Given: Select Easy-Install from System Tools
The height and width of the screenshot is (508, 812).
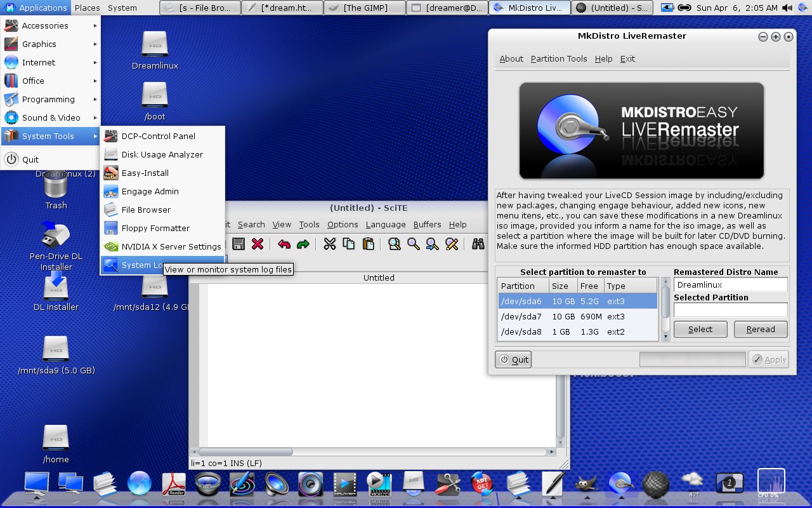Looking at the screenshot, I should click(162, 173).
